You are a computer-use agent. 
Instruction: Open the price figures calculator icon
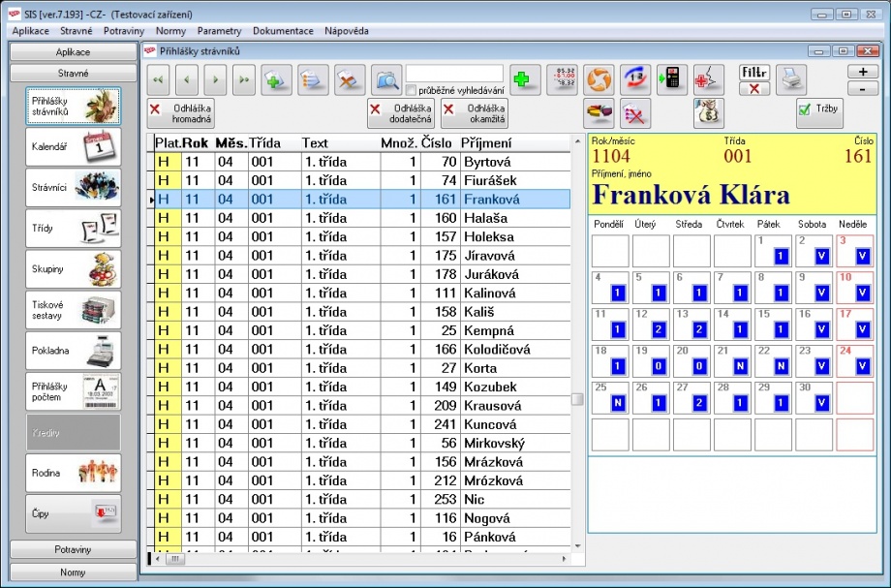tap(562, 79)
